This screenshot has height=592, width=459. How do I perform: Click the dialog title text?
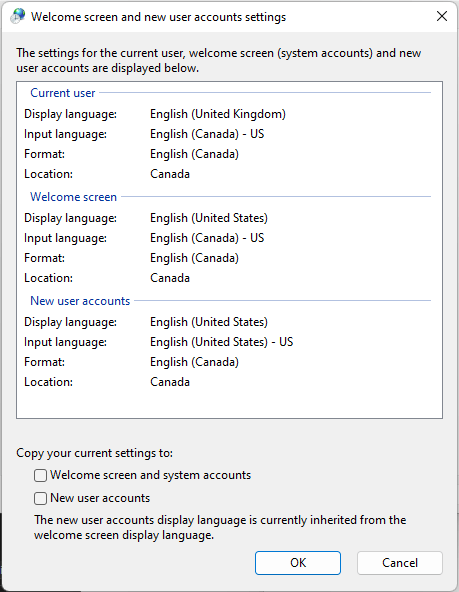[159, 17]
